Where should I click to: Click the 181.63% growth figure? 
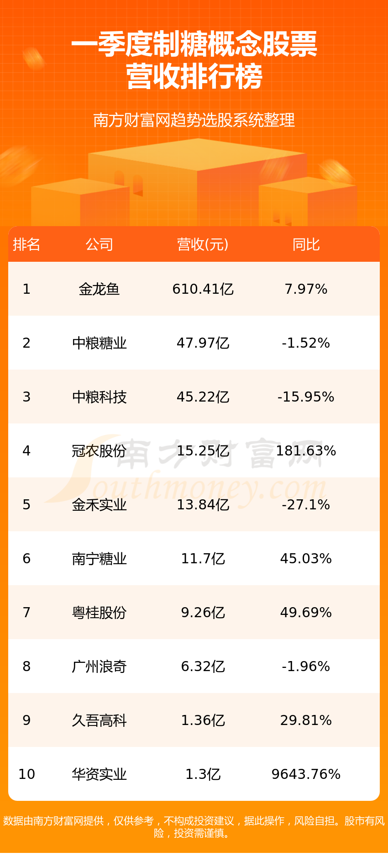[x=306, y=451]
